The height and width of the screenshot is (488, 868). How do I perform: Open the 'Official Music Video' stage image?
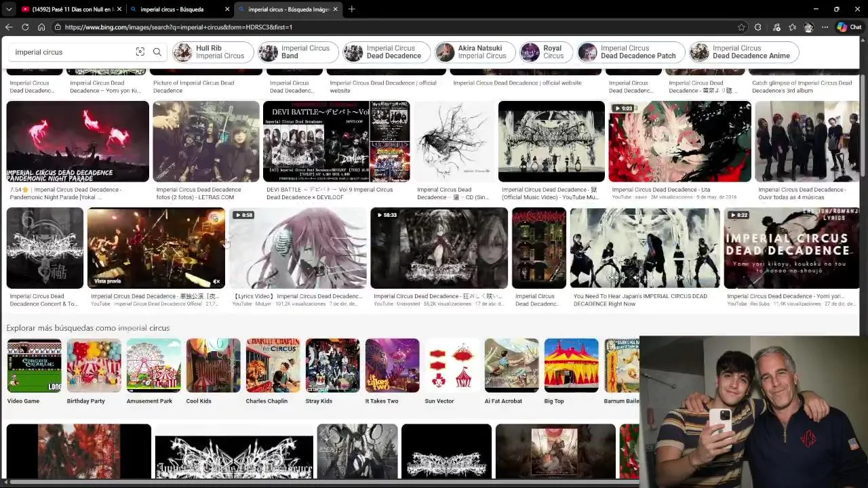point(551,142)
